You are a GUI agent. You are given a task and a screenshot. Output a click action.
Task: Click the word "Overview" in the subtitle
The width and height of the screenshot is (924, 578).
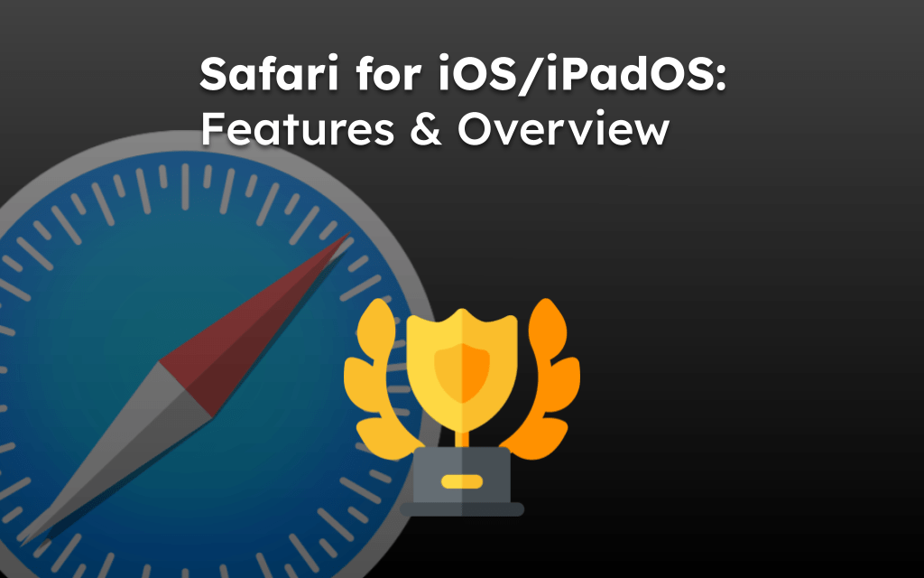[x=563, y=128]
